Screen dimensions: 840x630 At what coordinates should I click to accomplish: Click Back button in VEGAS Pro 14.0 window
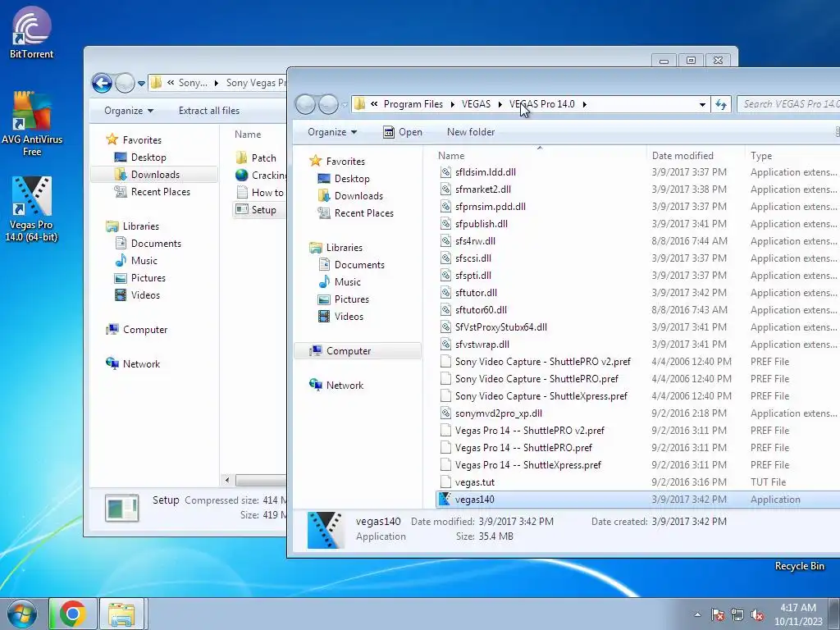click(305, 104)
